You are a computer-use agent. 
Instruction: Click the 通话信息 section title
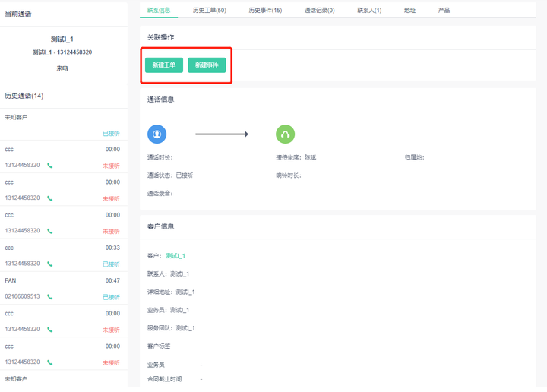160,100
